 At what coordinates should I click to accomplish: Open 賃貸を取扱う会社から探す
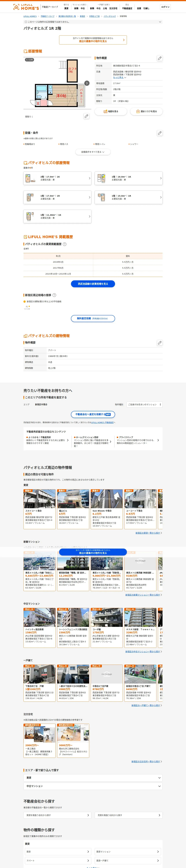57,815
